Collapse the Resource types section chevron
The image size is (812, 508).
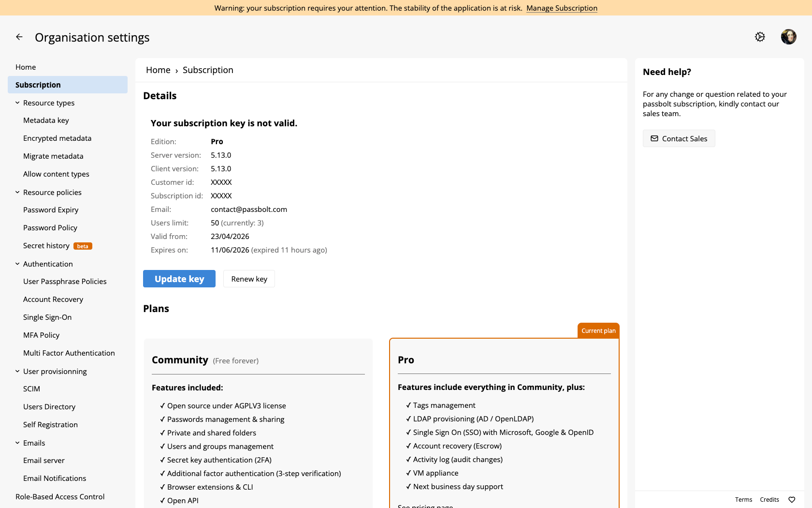(x=17, y=103)
